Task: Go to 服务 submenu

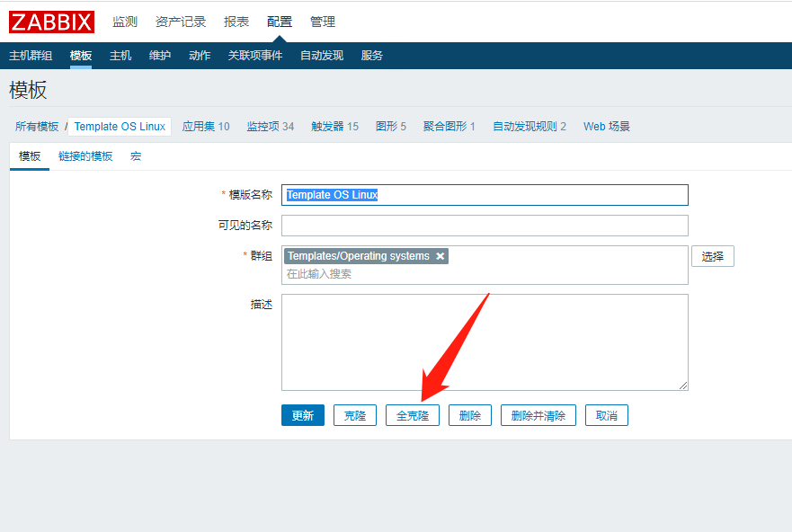Action: (x=372, y=56)
